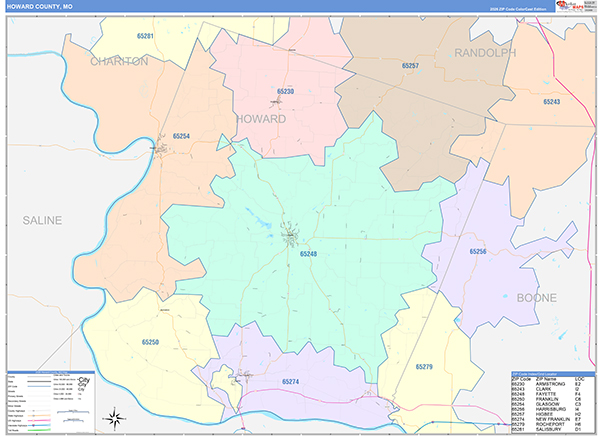
Task: Click the scale bar in the legend
Action: pyautogui.click(x=73, y=412)
